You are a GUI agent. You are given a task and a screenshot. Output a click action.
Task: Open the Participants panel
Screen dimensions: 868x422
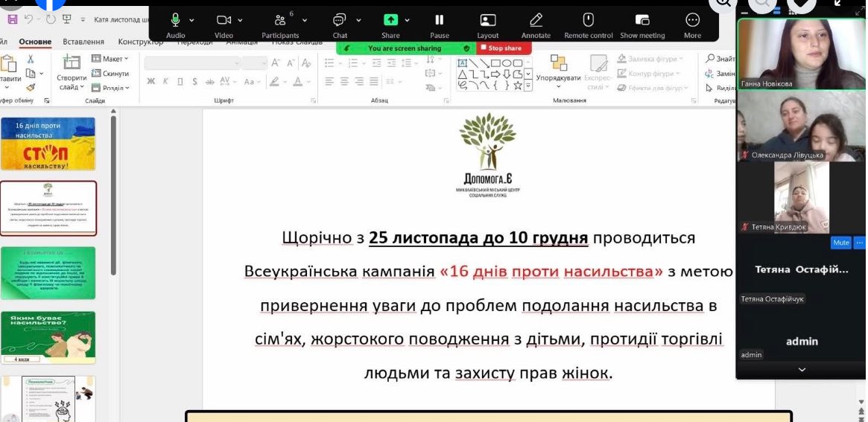pos(279,20)
